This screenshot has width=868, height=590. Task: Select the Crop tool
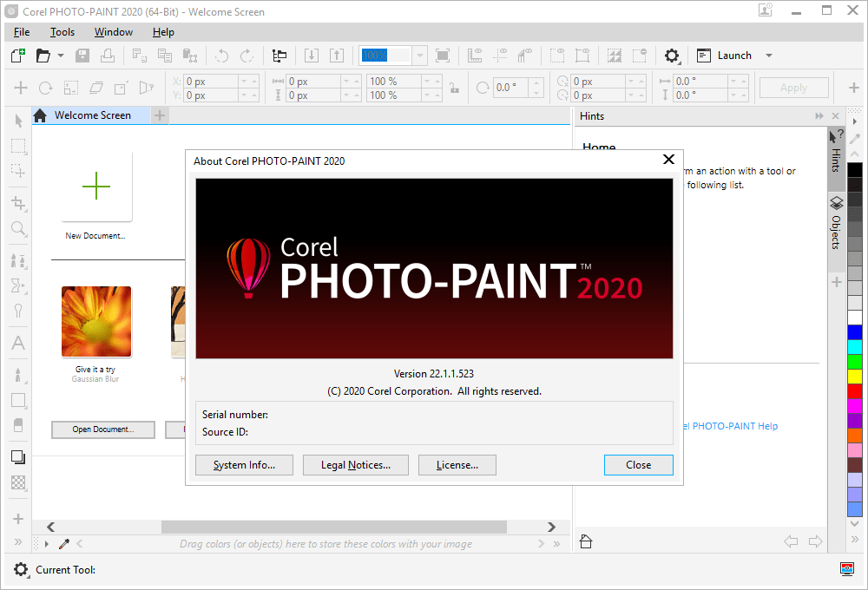point(18,204)
